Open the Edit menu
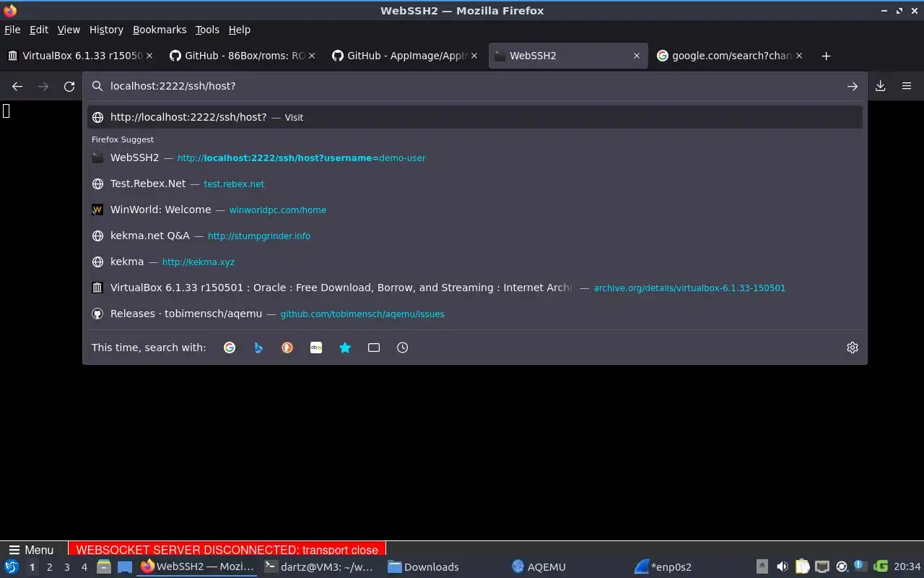 pyautogui.click(x=39, y=30)
